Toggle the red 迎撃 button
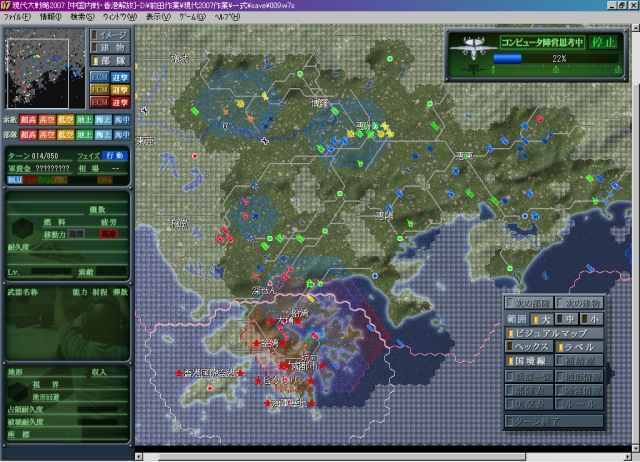 (120, 102)
